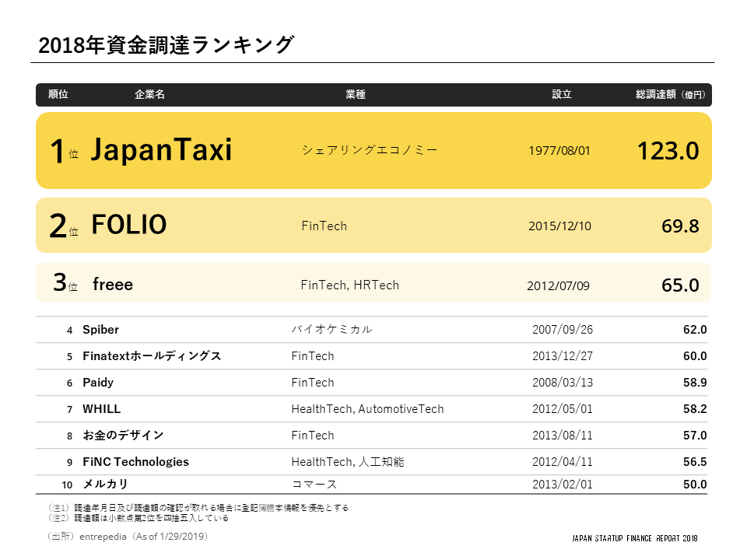Click the JapanTaxi company name
Image resolution: width=747 pixels, height=560 pixels.
click(161, 150)
